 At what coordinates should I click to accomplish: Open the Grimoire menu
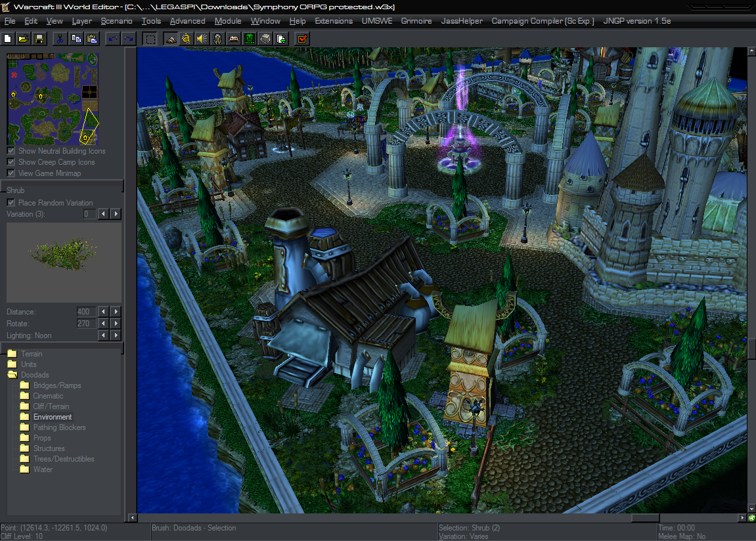pos(416,21)
